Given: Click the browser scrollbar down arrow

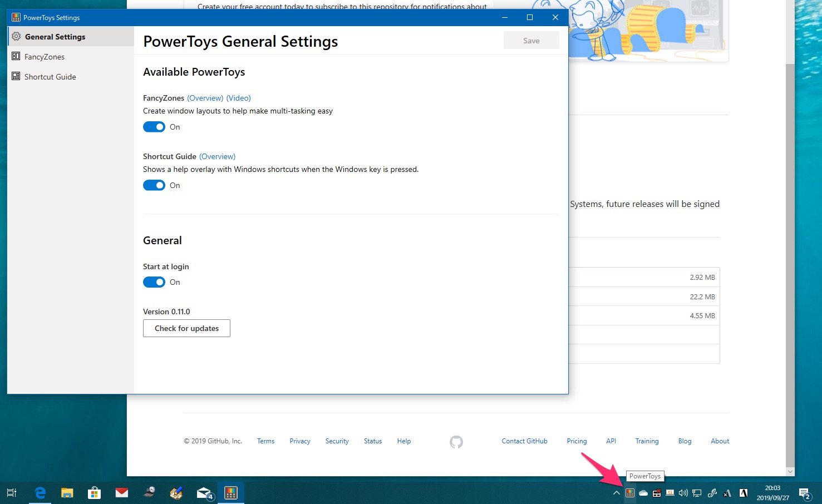Looking at the screenshot, I should pos(790,472).
